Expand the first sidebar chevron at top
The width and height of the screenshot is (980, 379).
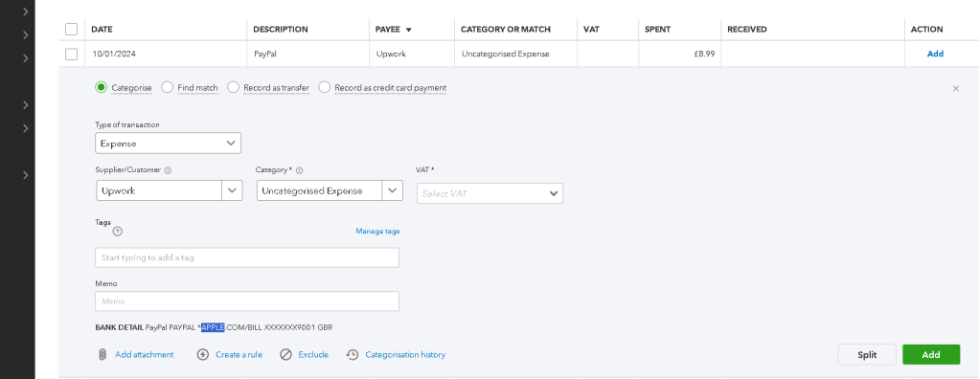[25, 11]
